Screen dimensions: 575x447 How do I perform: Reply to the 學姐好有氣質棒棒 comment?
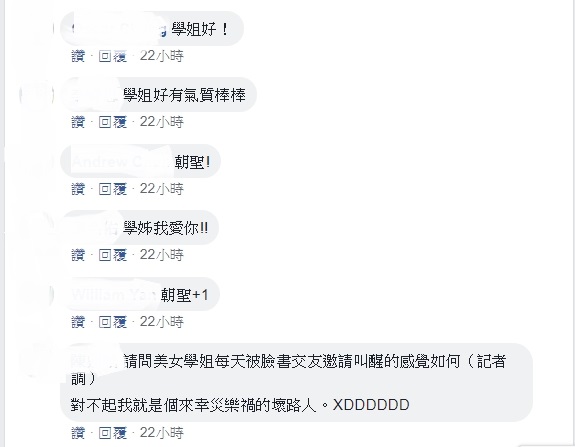coord(113,122)
